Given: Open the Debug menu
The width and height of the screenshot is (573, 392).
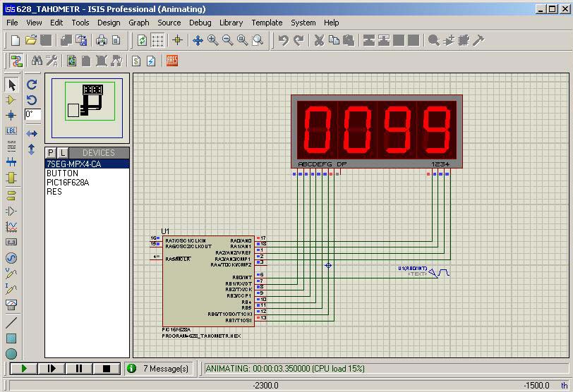Looking at the screenshot, I should 200,23.
